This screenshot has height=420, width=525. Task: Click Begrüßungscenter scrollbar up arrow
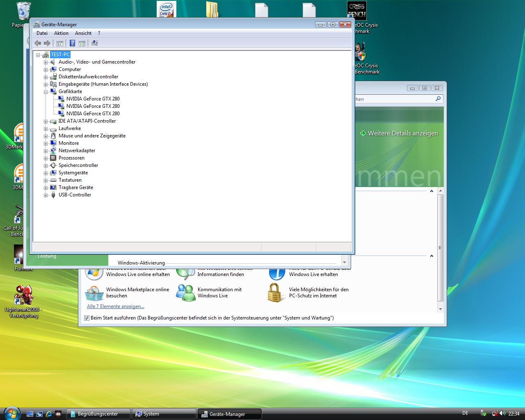click(441, 191)
